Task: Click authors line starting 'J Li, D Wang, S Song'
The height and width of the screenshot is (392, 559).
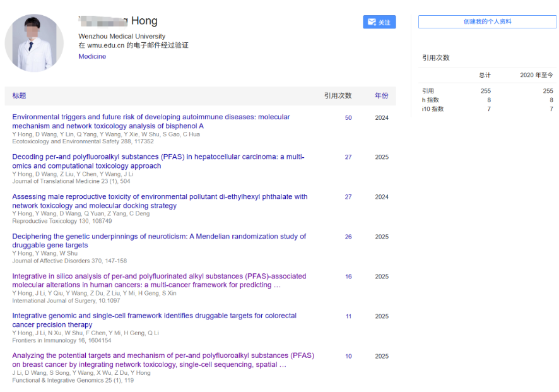Action: click(x=81, y=372)
